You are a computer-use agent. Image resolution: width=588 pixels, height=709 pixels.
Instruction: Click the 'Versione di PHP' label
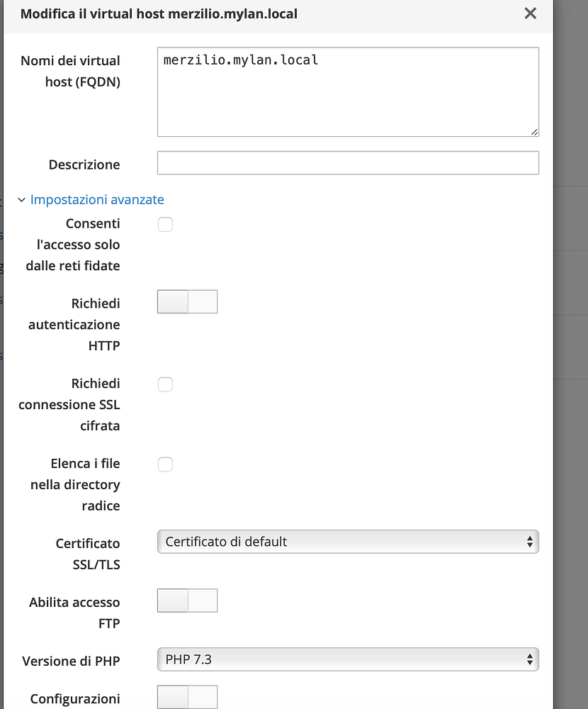71,661
